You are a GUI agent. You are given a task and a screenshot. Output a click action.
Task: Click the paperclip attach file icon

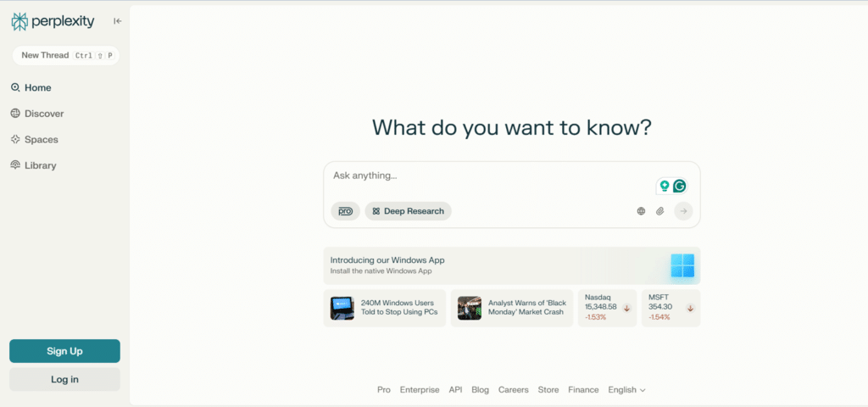point(660,211)
